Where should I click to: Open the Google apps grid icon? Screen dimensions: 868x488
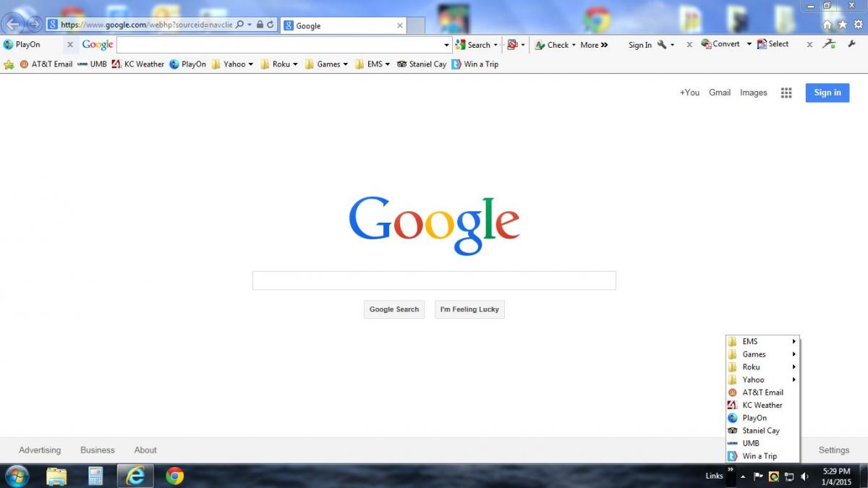786,93
